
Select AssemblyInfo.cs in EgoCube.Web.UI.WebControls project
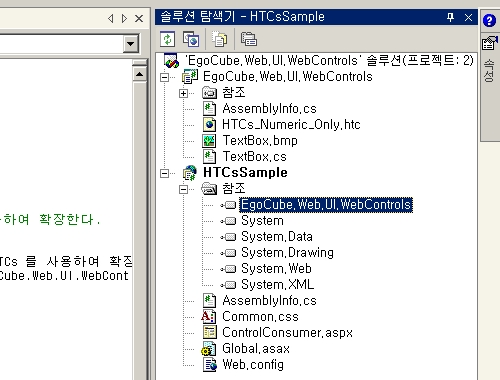click(269, 109)
